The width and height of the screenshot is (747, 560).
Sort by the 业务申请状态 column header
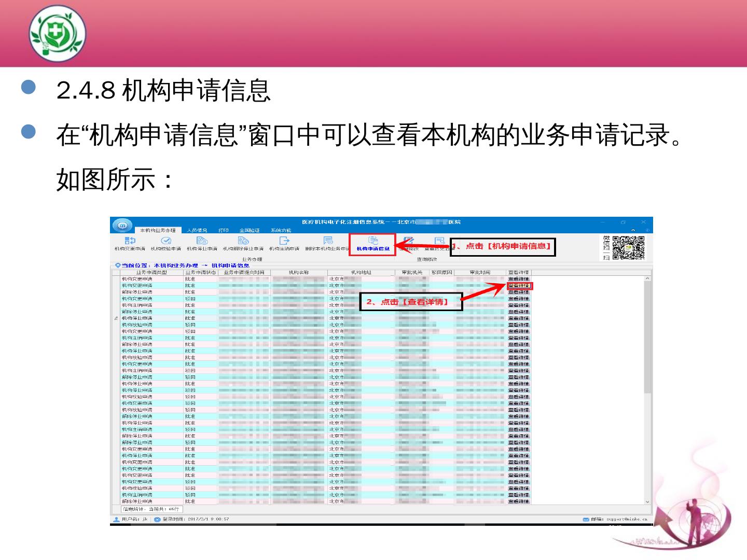click(x=200, y=272)
